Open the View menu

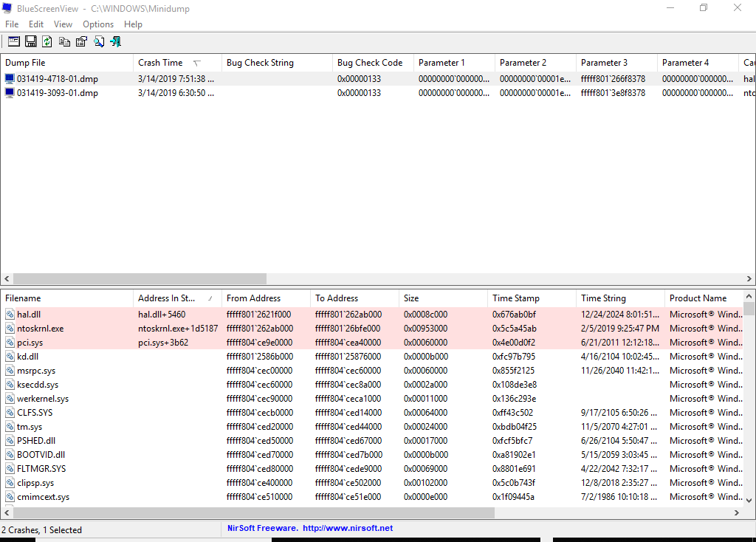click(x=63, y=24)
